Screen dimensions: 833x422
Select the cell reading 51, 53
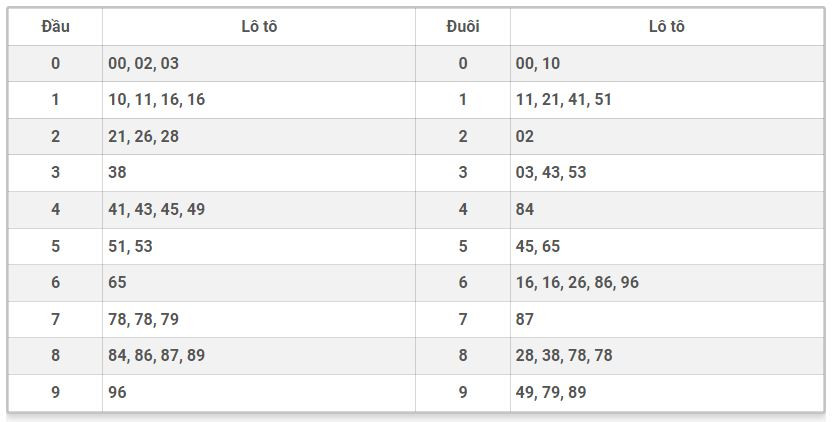(x=131, y=246)
